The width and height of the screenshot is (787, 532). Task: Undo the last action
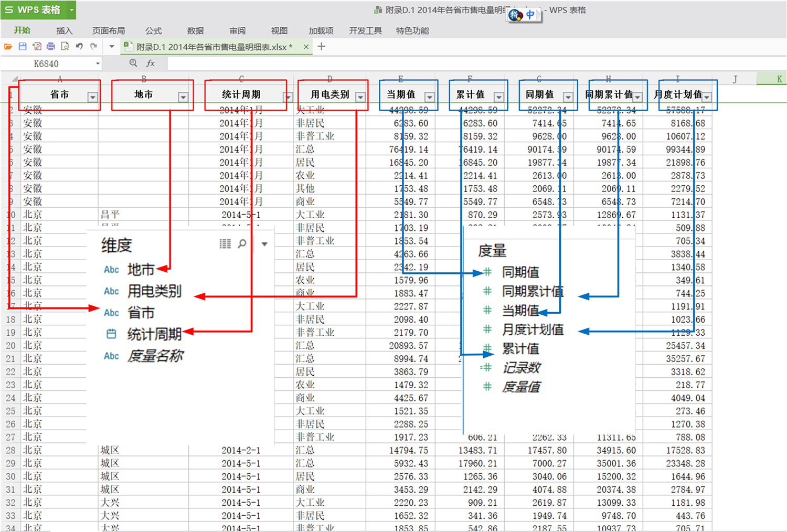point(79,46)
